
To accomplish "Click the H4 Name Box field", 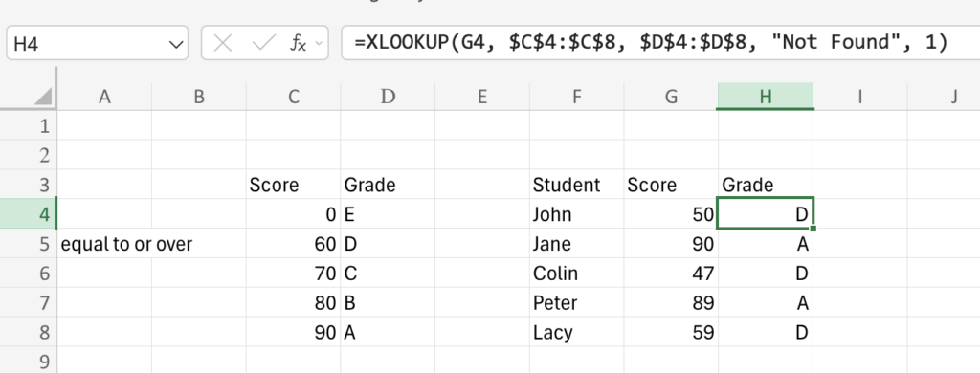I will click(x=98, y=43).
